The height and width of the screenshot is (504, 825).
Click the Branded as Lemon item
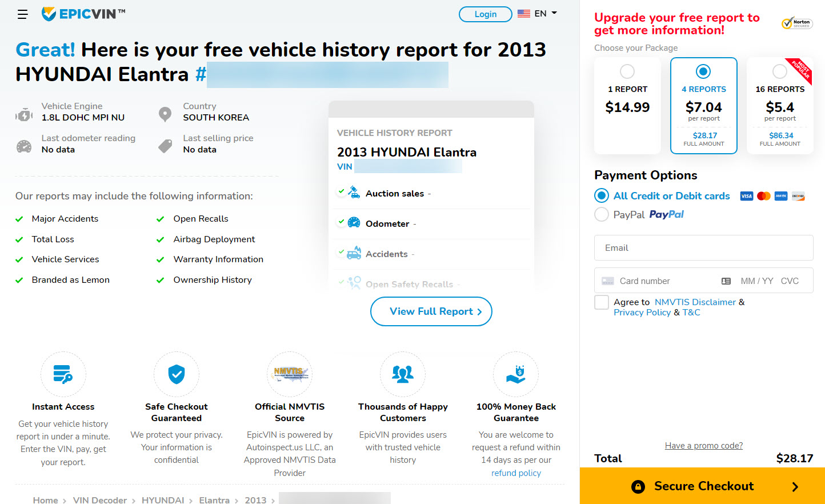[x=71, y=280]
